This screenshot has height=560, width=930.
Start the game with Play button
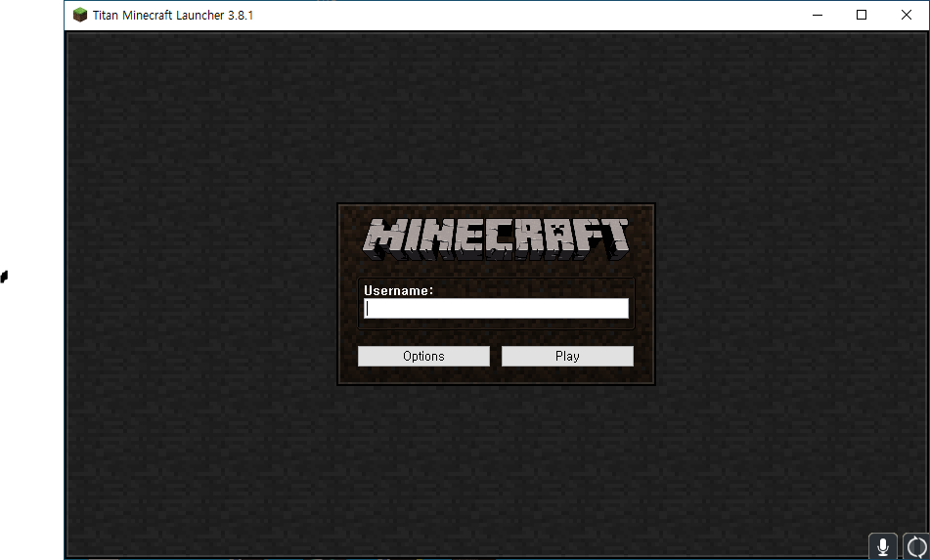(567, 356)
